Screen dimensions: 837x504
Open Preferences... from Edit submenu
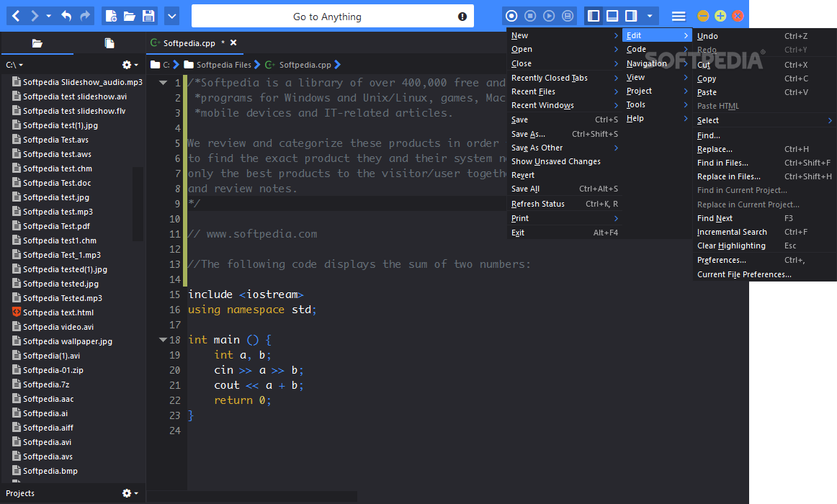click(764, 260)
